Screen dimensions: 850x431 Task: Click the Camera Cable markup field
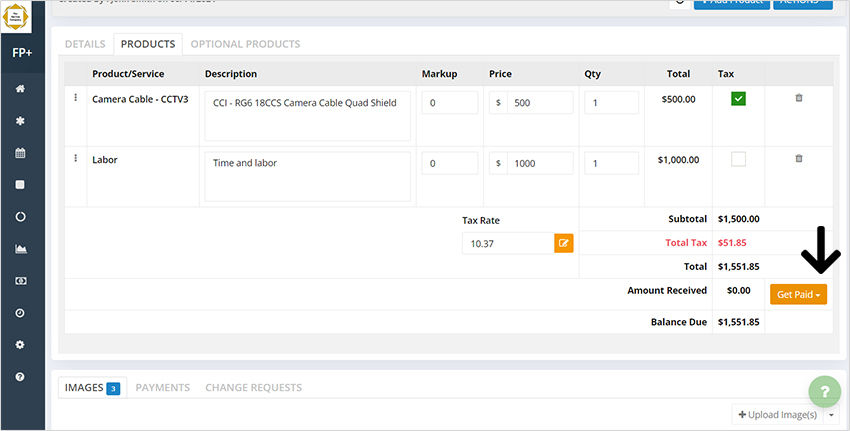tap(450, 102)
